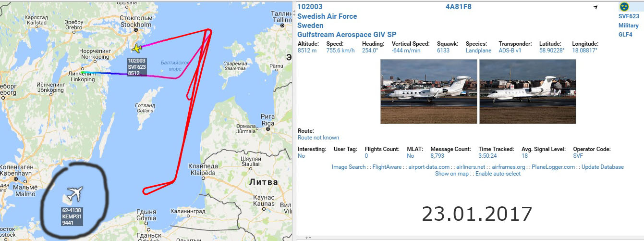Open the Image Search link
The image size is (644, 241).
tap(349, 167)
